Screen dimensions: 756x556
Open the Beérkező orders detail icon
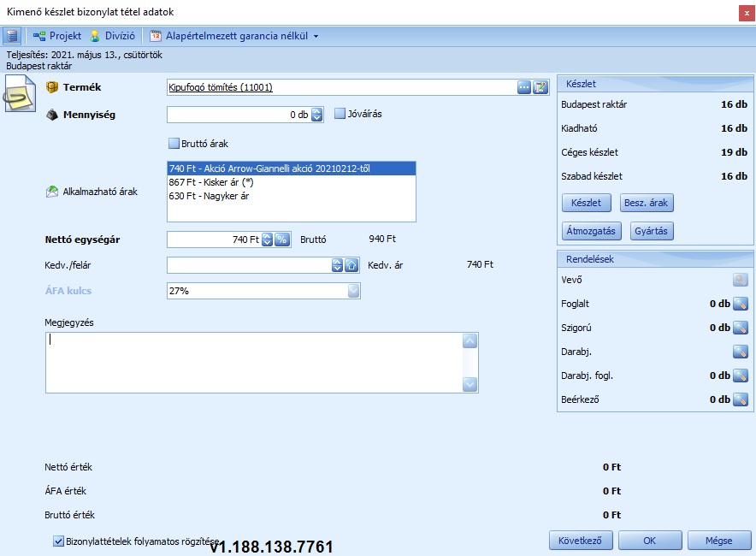click(741, 399)
